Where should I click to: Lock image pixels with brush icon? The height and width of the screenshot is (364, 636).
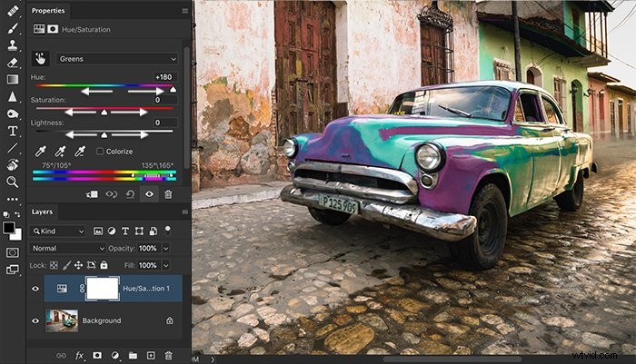click(x=66, y=265)
